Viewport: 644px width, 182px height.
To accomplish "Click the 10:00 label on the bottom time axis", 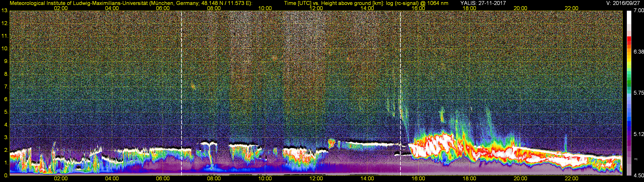I will (265, 179).
